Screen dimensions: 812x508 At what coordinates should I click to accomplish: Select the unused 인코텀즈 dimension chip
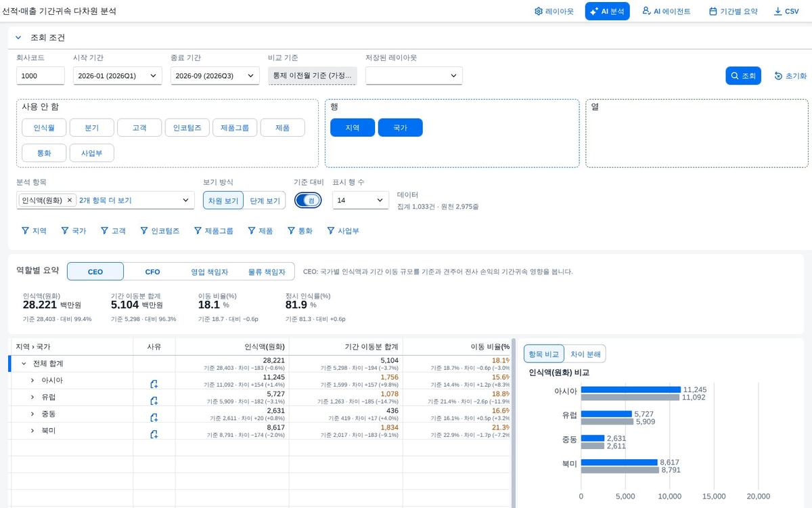pyautogui.click(x=187, y=127)
